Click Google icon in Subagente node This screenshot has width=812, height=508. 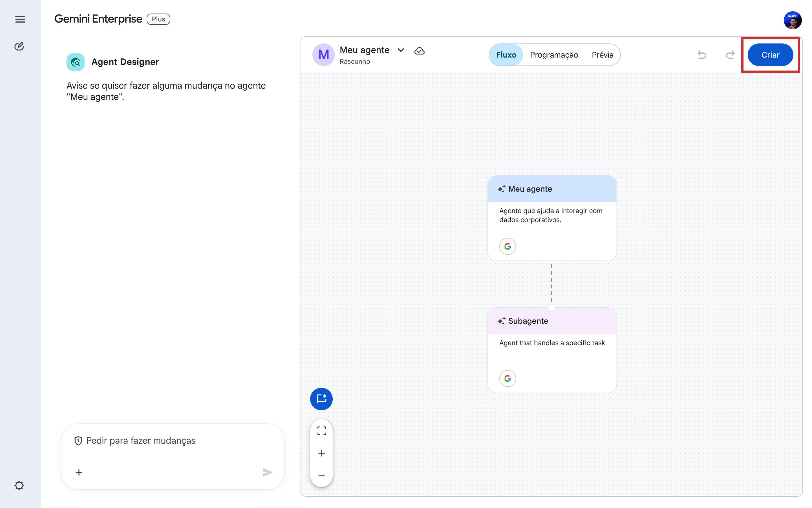pyautogui.click(x=507, y=379)
